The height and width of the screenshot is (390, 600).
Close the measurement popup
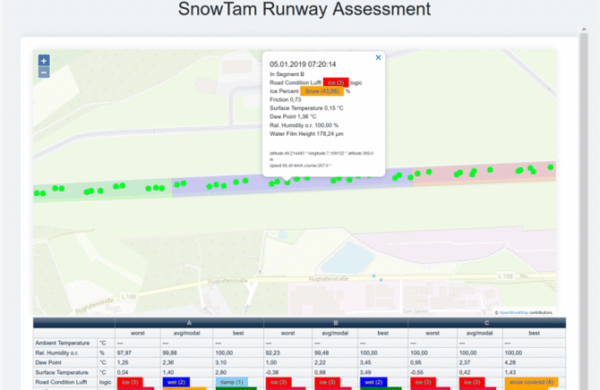[378, 57]
